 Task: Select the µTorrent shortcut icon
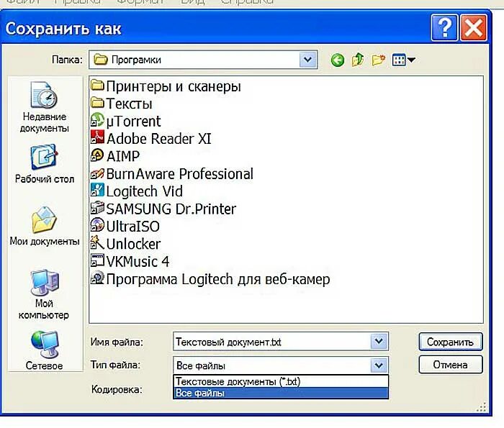point(97,120)
